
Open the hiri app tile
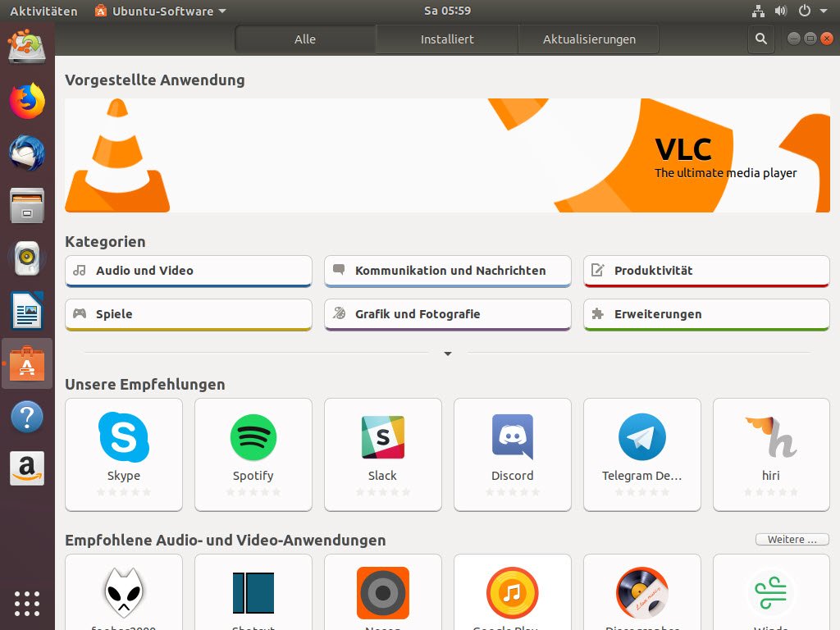pyautogui.click(x=771, y=454)
